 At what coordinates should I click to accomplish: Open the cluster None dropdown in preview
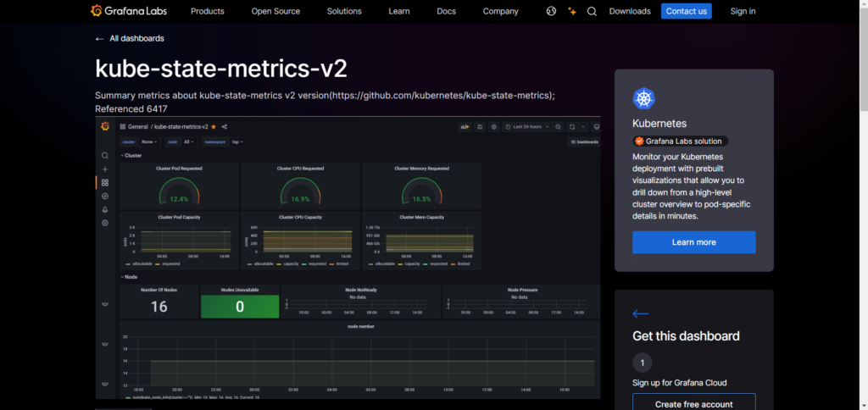click(149, 141)
